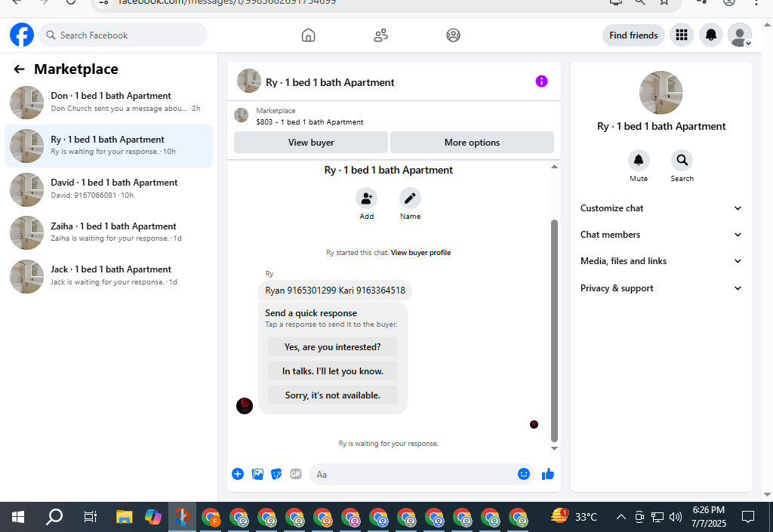Expand Privacy & support section
This screenshot has height=532, width=773.
[x=661, y=288]
